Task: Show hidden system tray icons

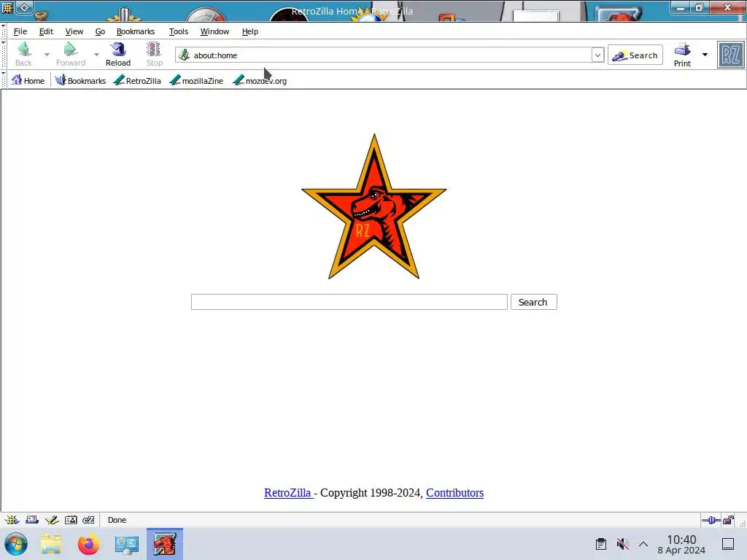Action: 643,544
